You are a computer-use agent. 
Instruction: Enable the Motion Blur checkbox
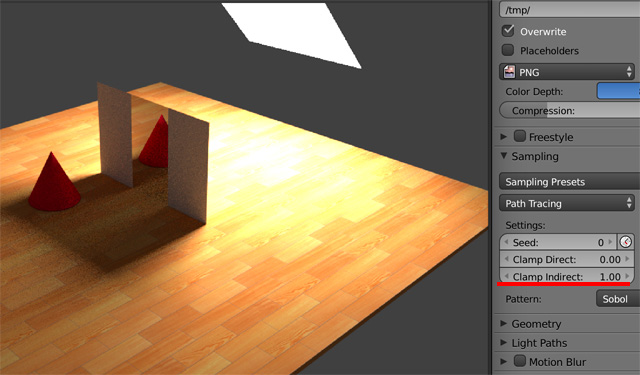(x=520, y=361)
